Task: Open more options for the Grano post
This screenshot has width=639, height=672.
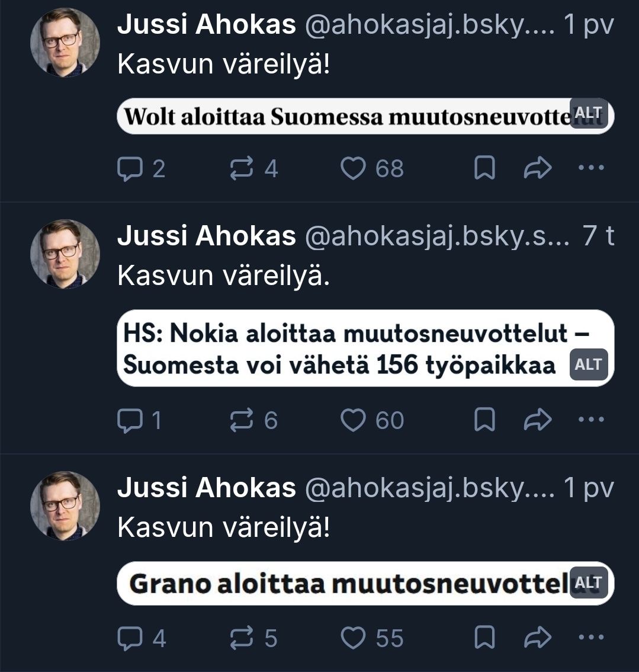Action: 590,637
